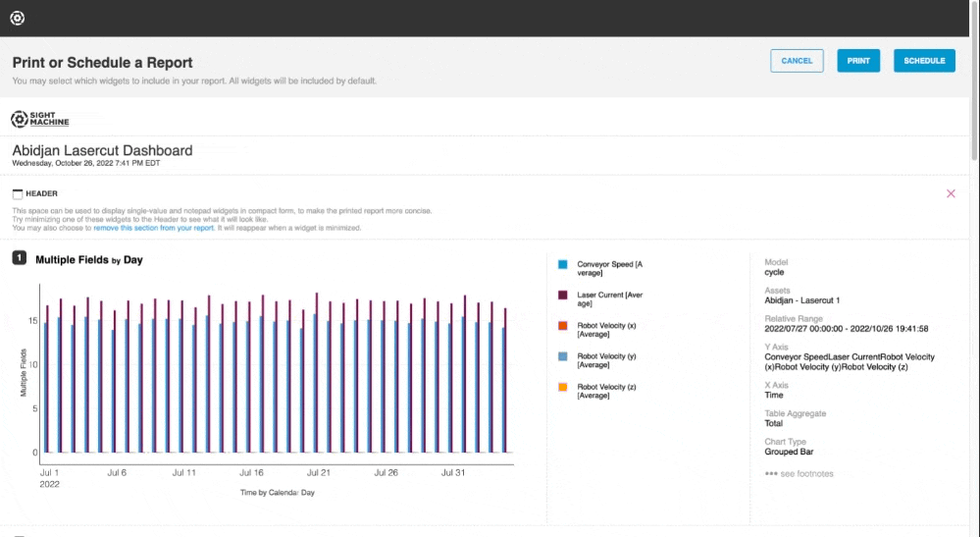Click the Conveyor Speed legend color swatch

[562, 264]
